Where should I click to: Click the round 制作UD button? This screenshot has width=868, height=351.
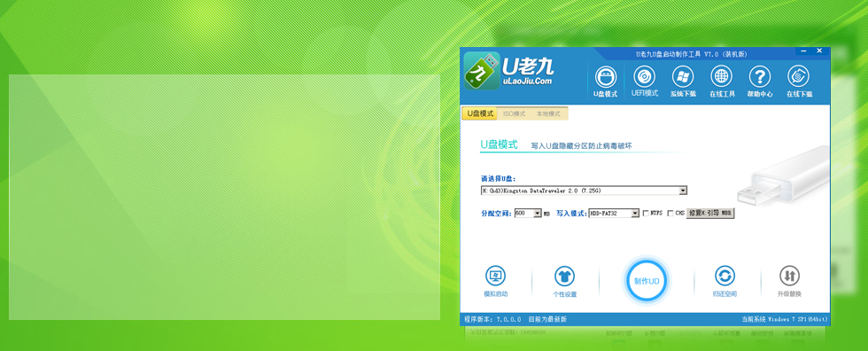click(x=647, y=281)
